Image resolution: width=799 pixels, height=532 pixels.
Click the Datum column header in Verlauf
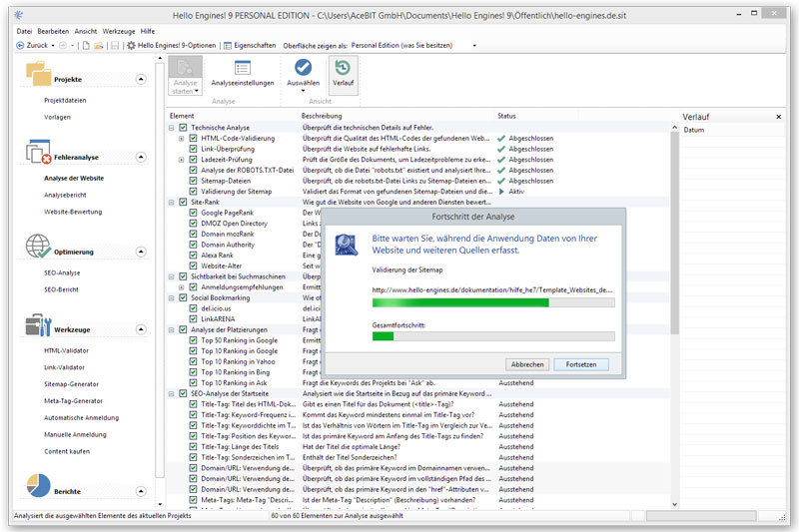coord(694,131)
